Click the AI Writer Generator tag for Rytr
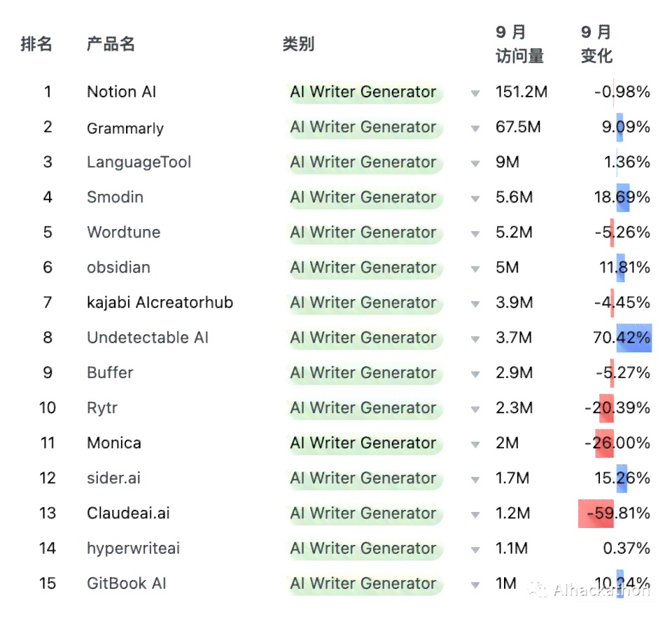 (363, 408)
